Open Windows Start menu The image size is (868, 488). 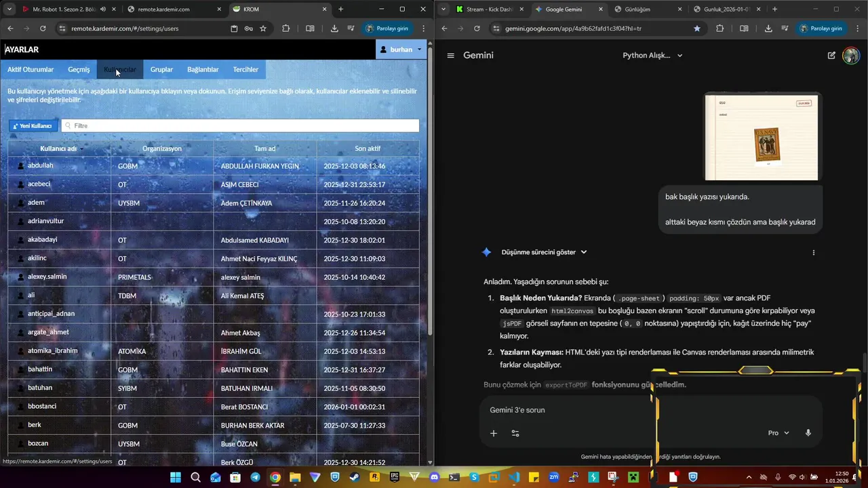pos(176,477)
